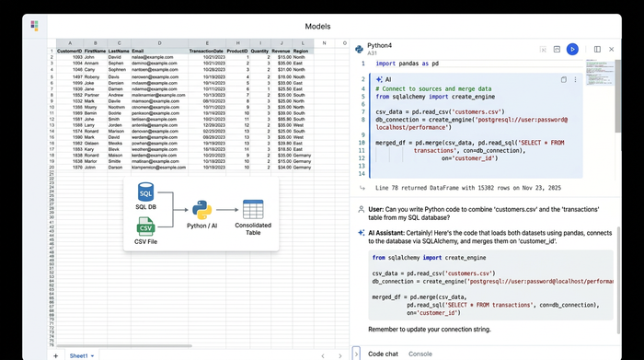This screenshot has width=644, height=360.
Task: Click the code editor vertical scrollbar
Action: coord(617,96)
